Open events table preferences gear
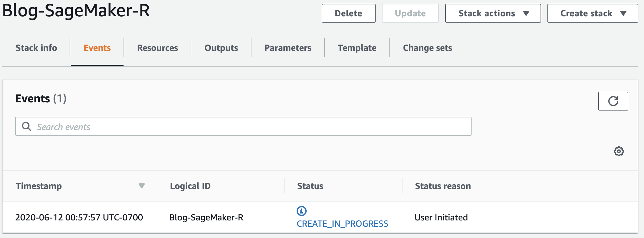644x238 pixels. (619, 151)
